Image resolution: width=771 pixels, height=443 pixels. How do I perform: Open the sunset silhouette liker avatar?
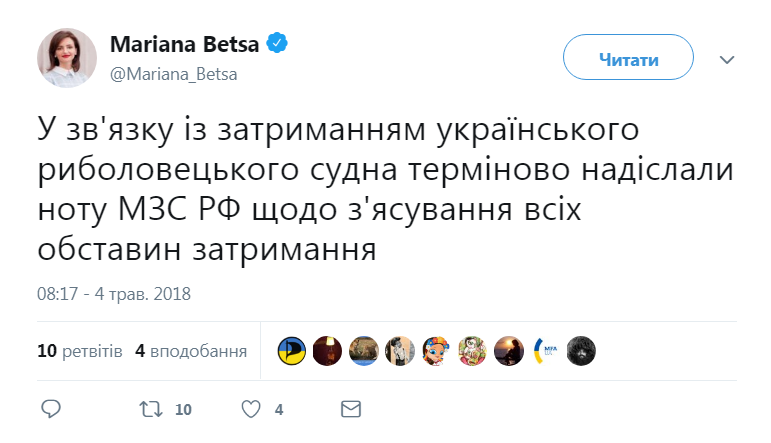509,350
